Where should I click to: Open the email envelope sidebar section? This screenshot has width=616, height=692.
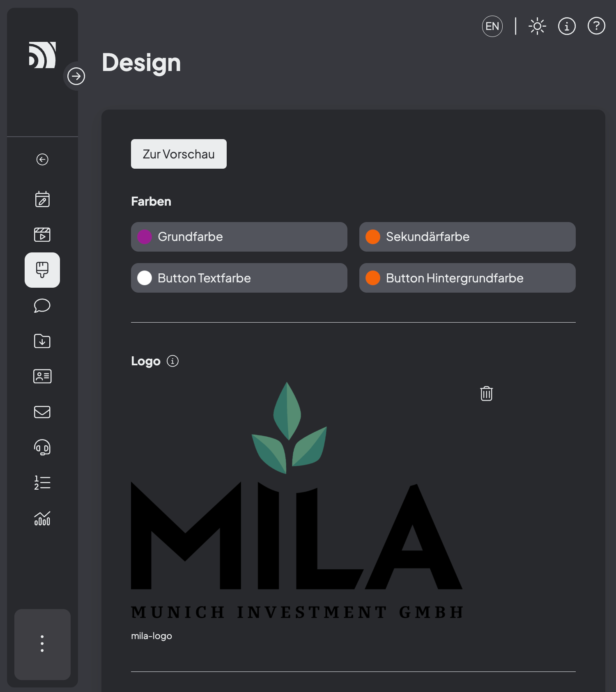pos(42,412)
